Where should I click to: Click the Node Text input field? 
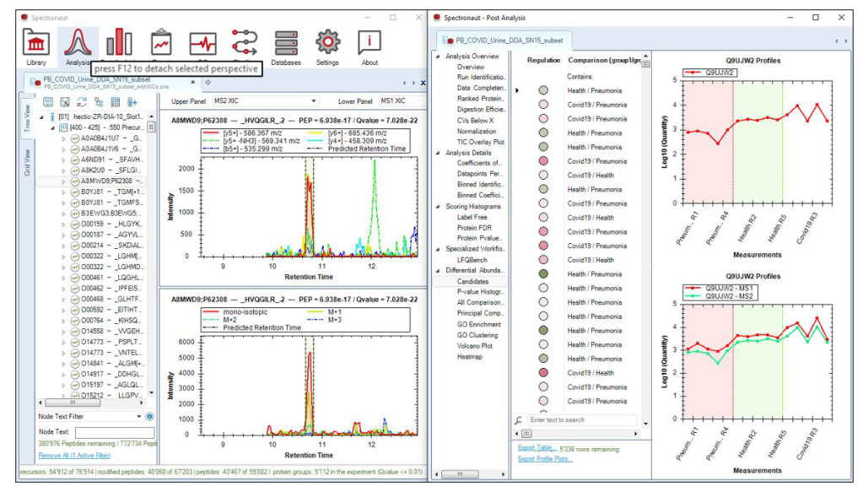coord(115,432)
